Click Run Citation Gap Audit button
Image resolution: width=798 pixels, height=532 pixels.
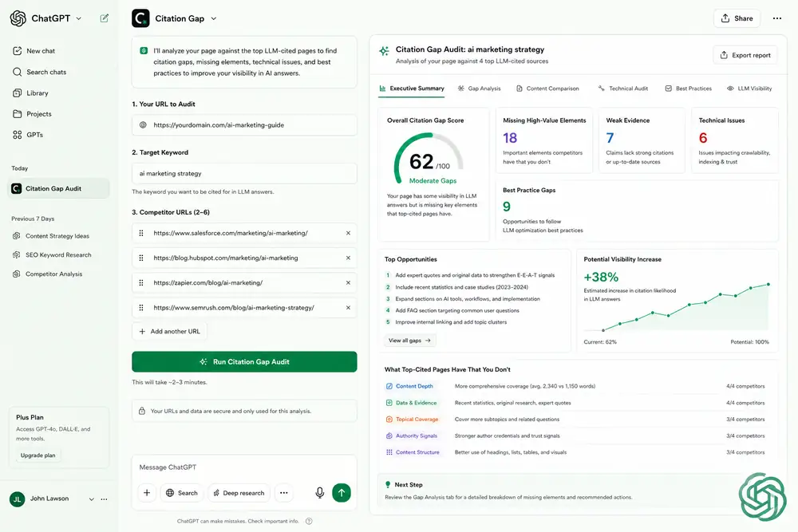(x=244, y=361)
